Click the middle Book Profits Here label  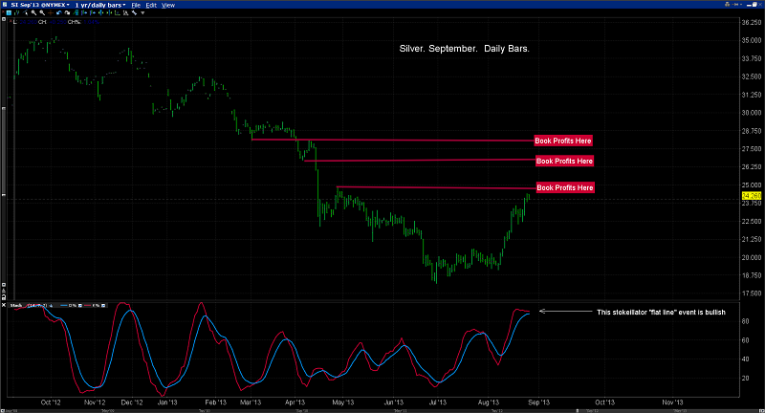(565, 161)
